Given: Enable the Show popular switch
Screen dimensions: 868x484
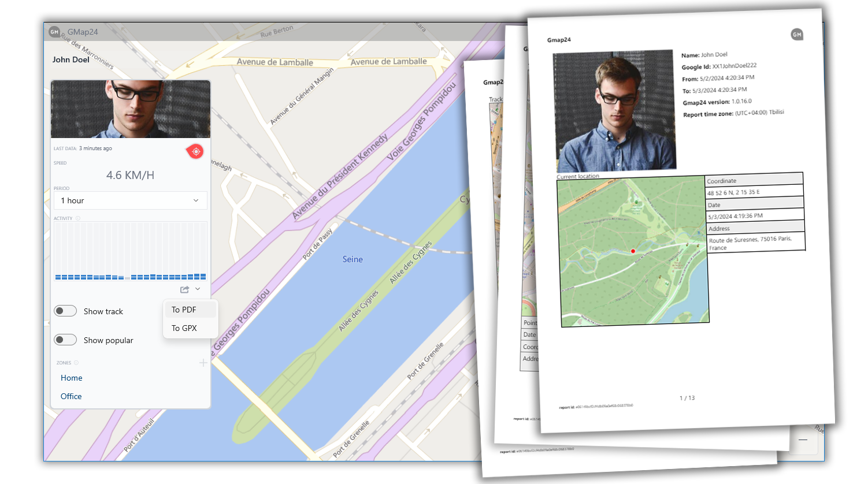Looking at the screenshot, I should [65, 340].
